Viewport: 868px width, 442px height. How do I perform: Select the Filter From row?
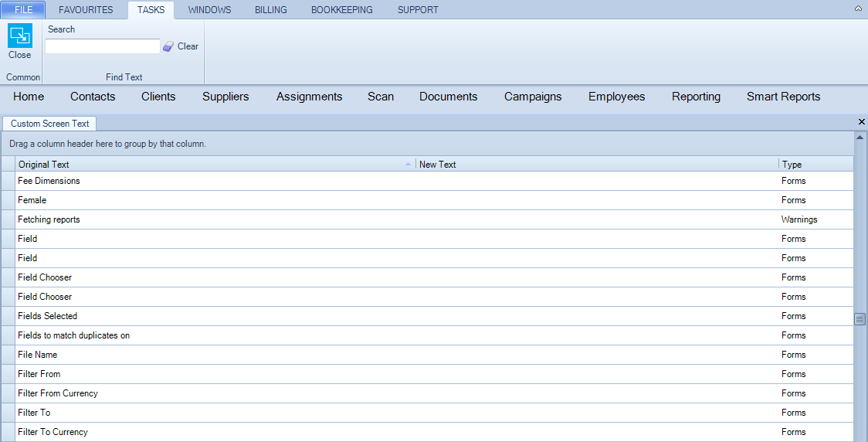[427, 374]
